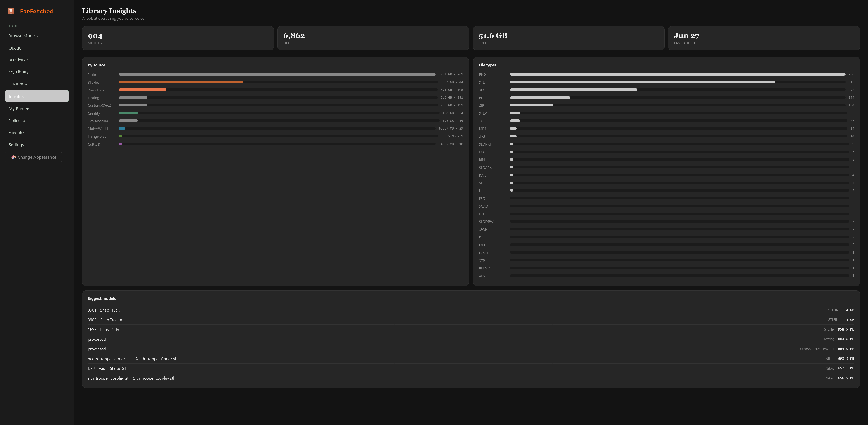Click the Jun 27 Last Added card
Viewport: 868px width, 425px height.
pyautogui.click(x=764, y=38)
